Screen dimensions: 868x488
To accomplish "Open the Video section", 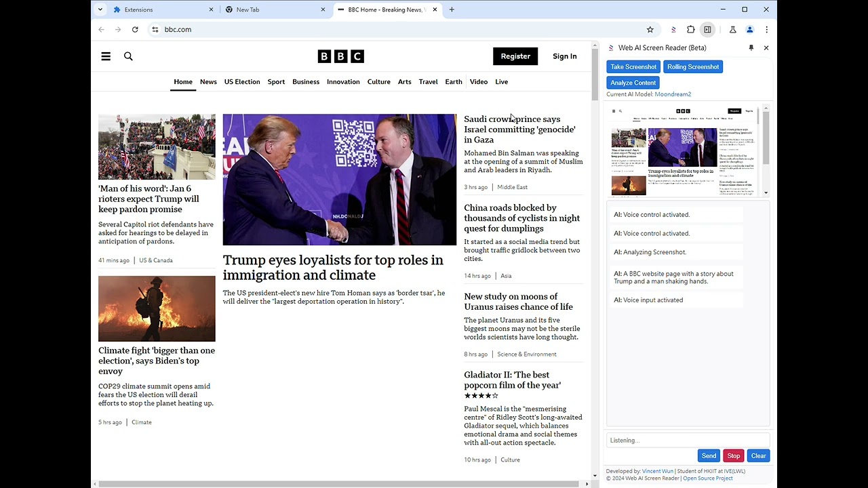I will (479, 81).
